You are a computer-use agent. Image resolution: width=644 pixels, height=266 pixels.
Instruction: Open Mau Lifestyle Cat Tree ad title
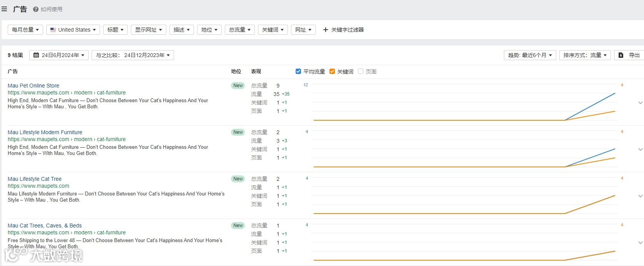[35, 179]
